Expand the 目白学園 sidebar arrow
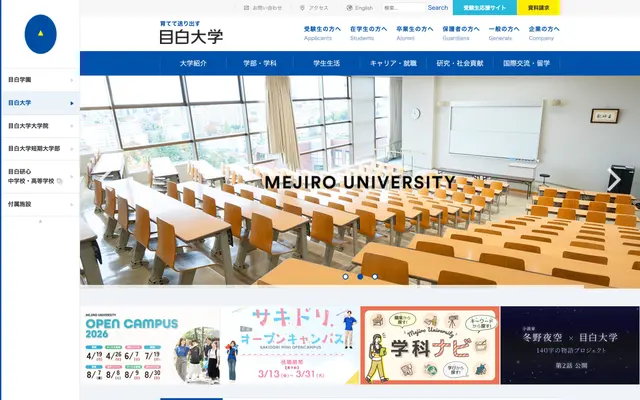 click(72, 80)
